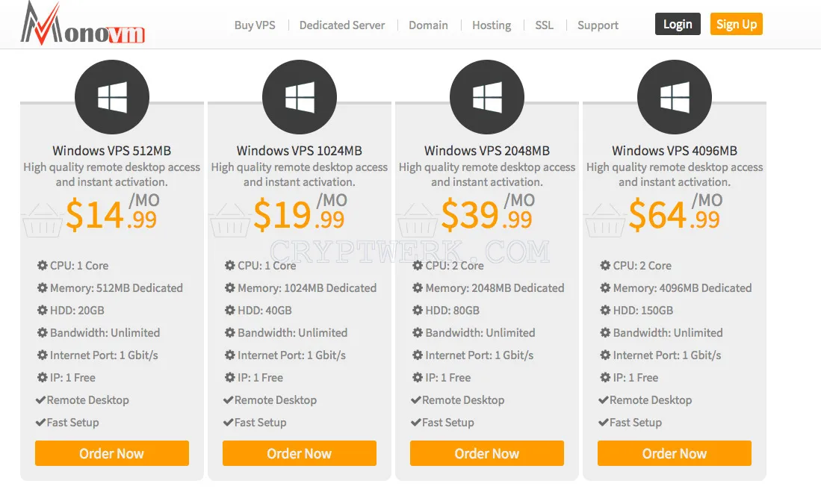Go to the Domain page
821x504 pixels.
428,25
